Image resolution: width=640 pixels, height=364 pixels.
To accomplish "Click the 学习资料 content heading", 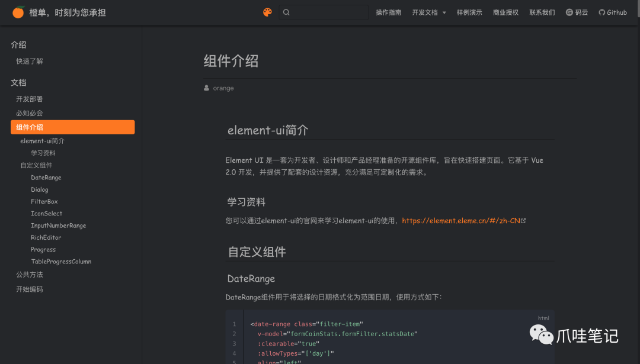I will 246,202.
